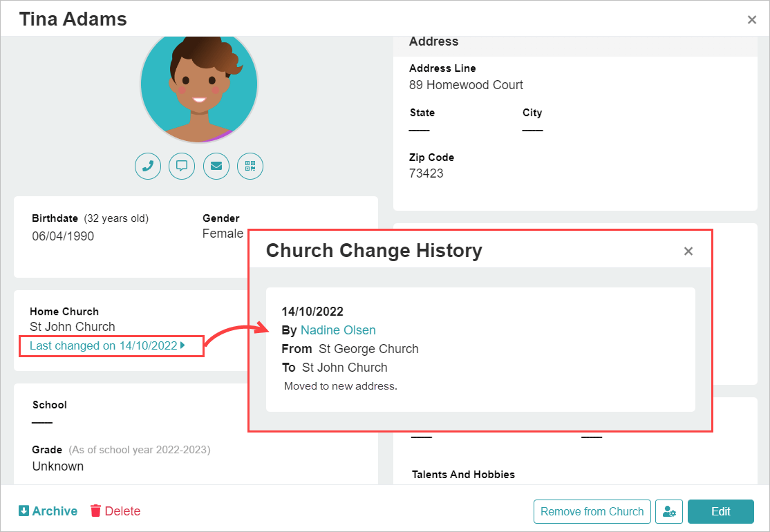Click the To St John Church line
Image resolution: width=770 pixels, height=532 pixels.
tap(335, 368)
